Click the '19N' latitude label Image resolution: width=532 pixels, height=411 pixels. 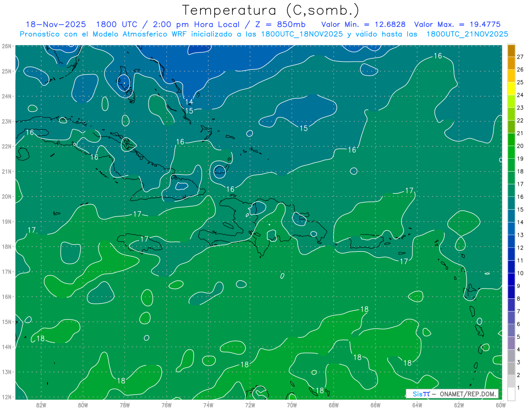pos(7,221)
